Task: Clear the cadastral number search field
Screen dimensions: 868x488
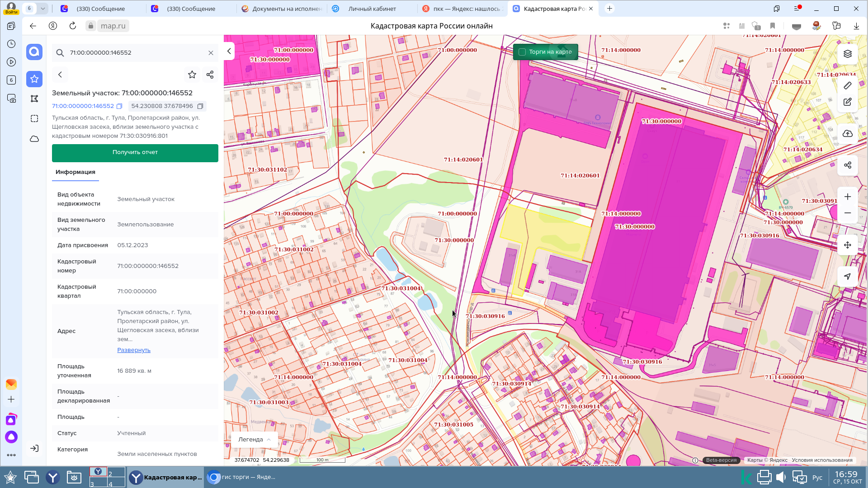Action: click(x=211, y=53)
